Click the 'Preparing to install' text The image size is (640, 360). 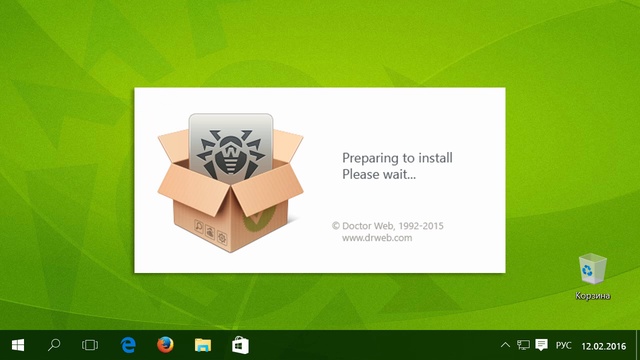[397, 158]
